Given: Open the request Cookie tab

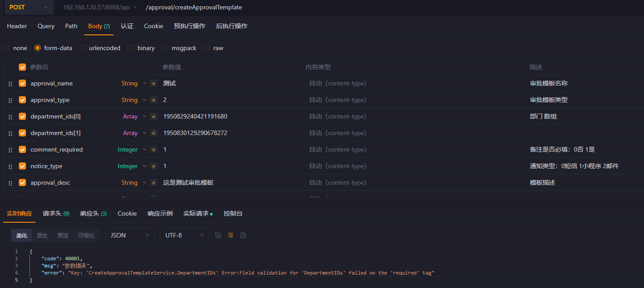Looking at the screenshot, I should click(x=154, y=26).
